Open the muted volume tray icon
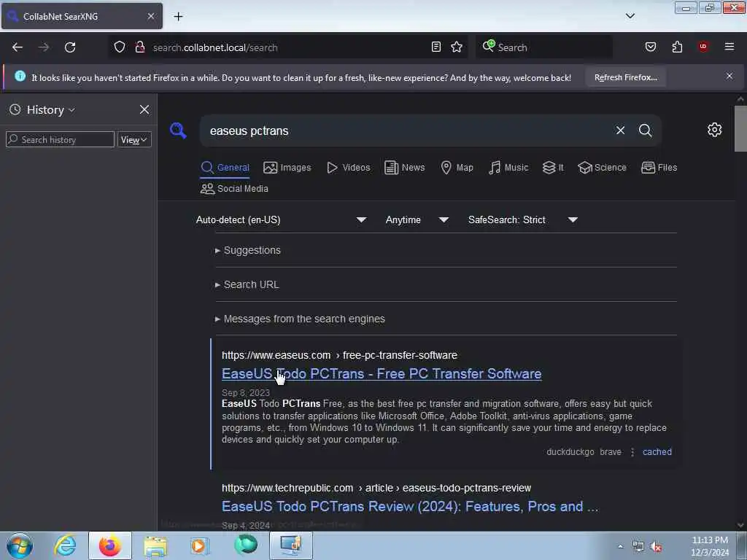 point(657,547)
